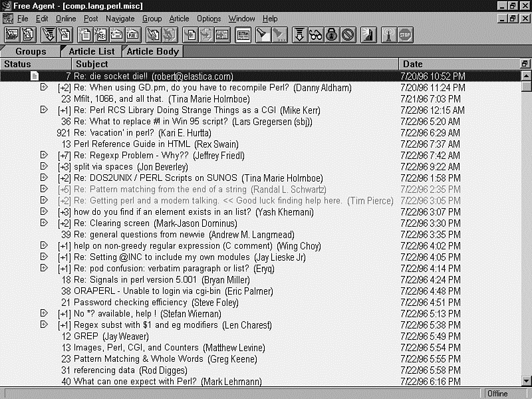
Task: Sort by the Subject column header
Action: (235, 64)
